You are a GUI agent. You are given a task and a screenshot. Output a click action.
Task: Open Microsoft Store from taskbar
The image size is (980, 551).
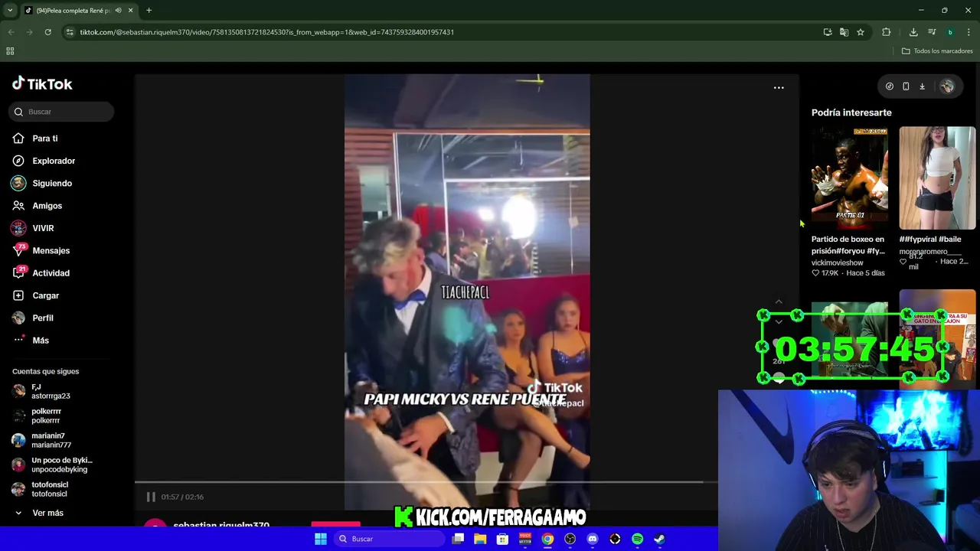(x=502, y=539)
